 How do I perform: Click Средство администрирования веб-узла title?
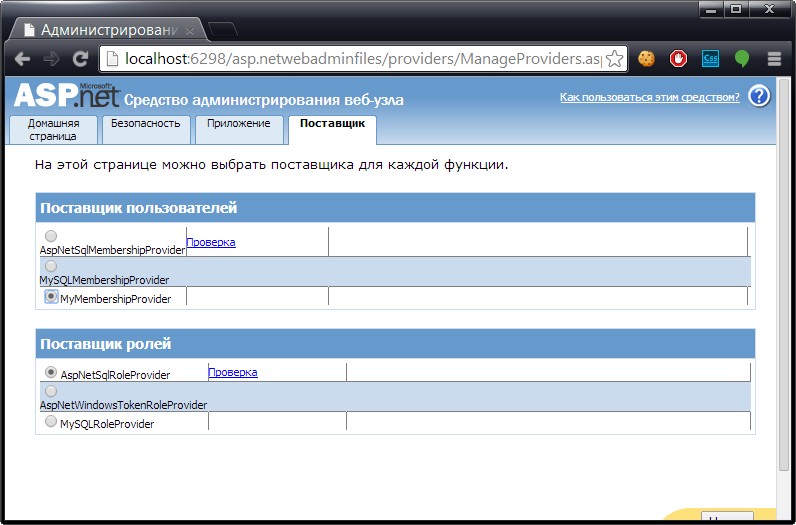264,100
